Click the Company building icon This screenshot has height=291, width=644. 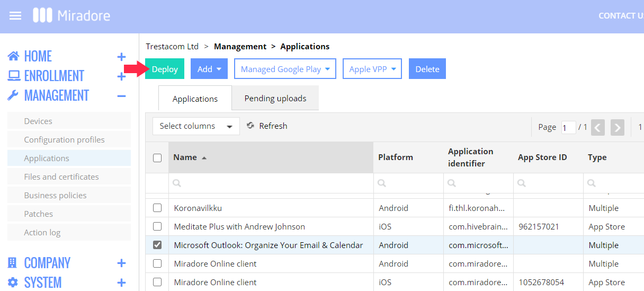click(x=13, y=263)
